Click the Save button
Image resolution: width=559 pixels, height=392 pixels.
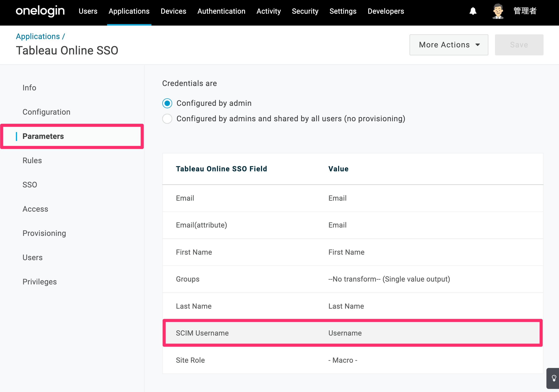tap(519, 45)
